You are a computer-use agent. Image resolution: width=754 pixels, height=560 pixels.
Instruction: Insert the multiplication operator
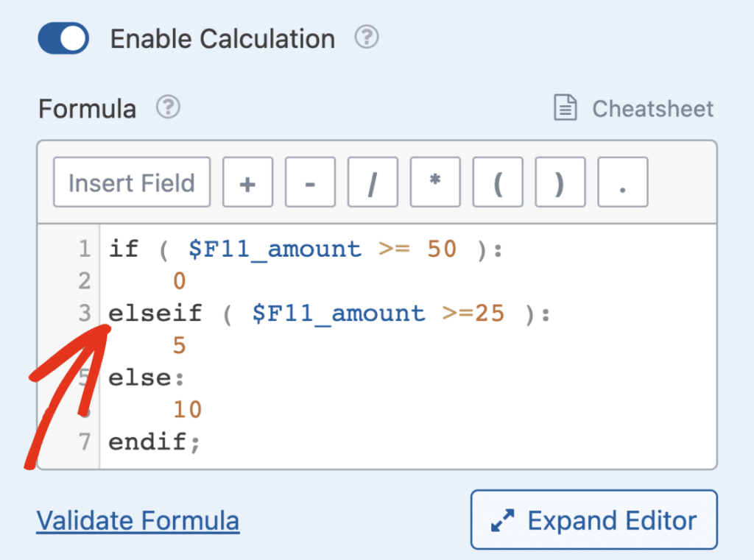(x=435, y=182)
